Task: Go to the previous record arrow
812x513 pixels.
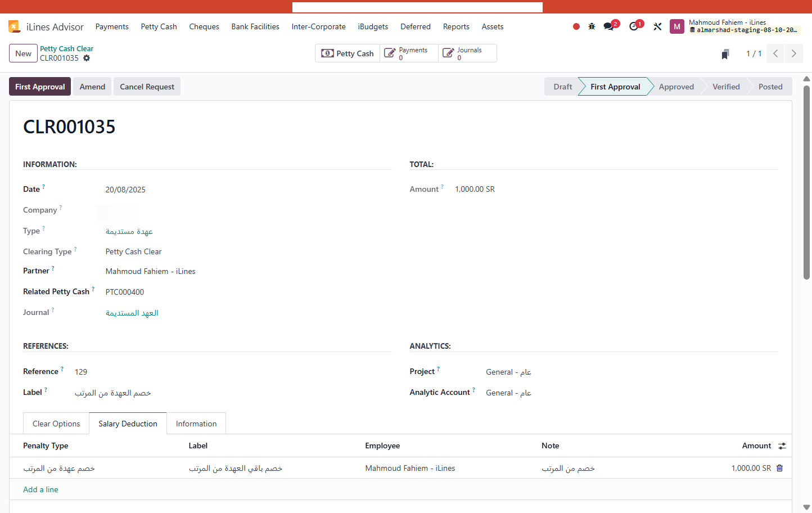Action: (775, 53)
